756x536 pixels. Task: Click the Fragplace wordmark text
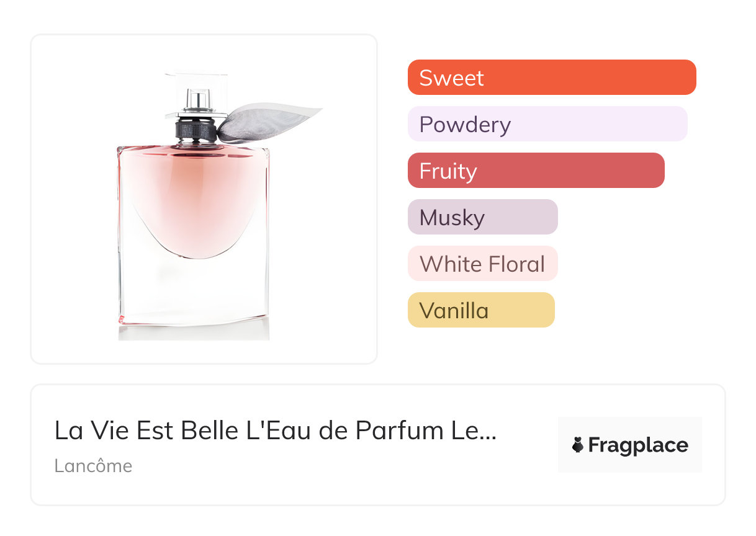638,445
